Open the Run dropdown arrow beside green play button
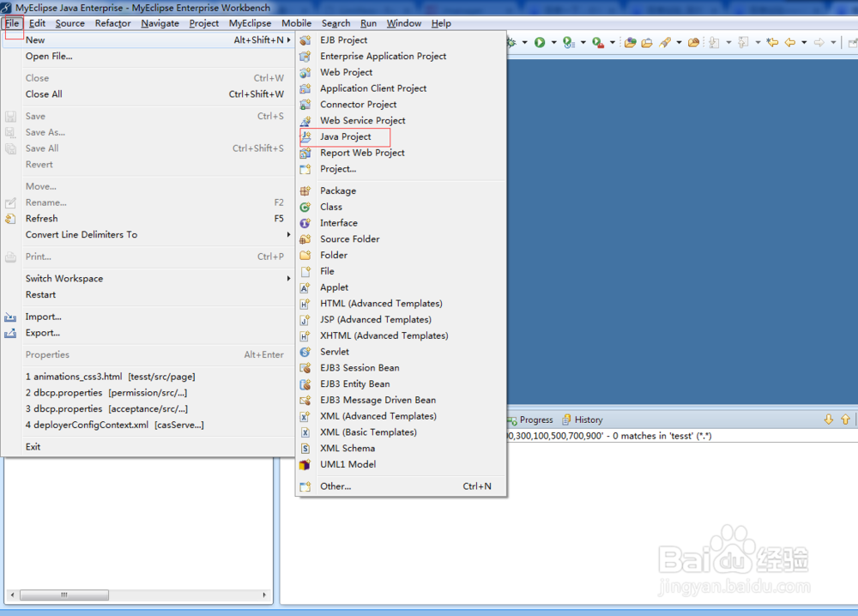 coord(553,42)
